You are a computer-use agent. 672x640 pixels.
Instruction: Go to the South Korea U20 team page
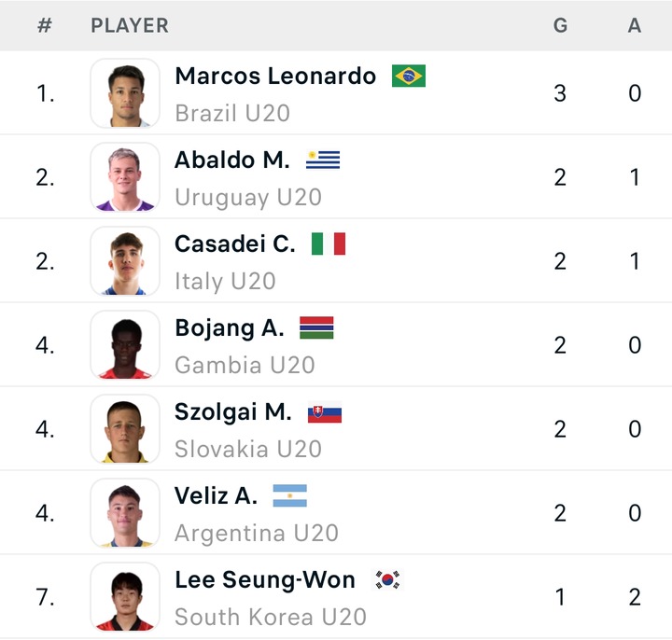271,617
